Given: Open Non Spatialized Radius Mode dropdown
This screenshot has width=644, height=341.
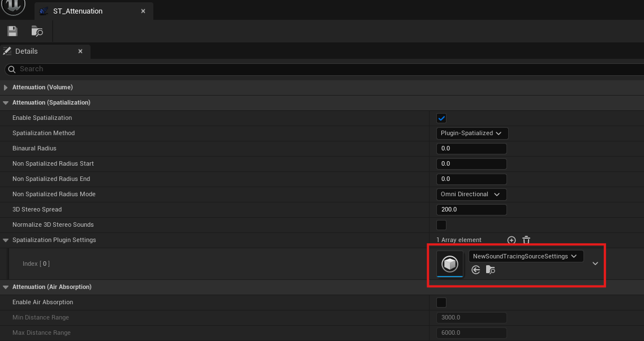Looking at the screenshot, I should [x=471, y=195].
